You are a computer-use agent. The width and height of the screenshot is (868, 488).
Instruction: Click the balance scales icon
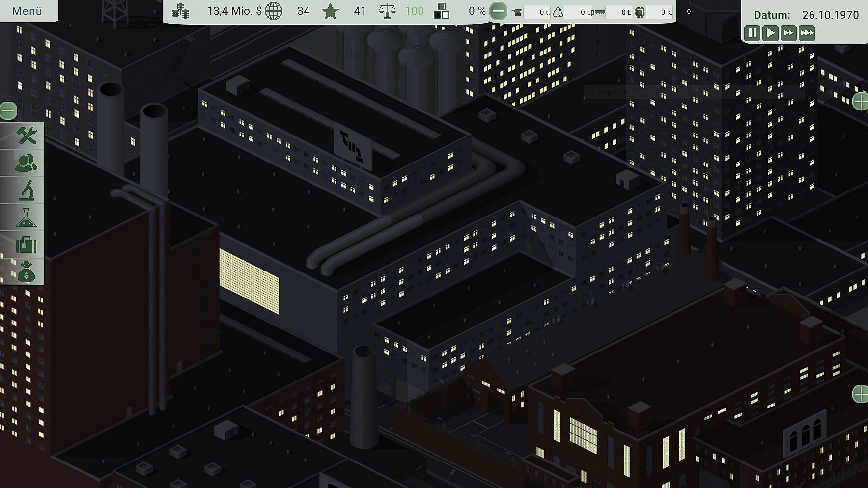pyautogui.click(x=387, y=11)
